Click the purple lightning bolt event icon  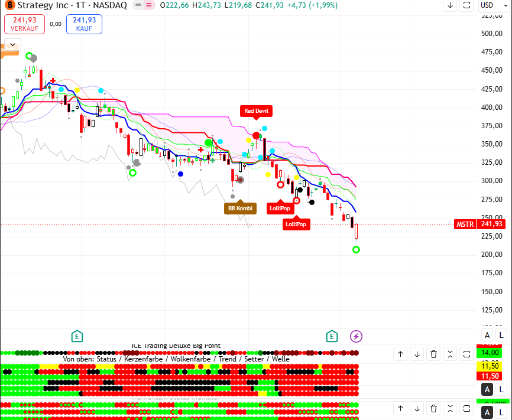coord(356,336)
